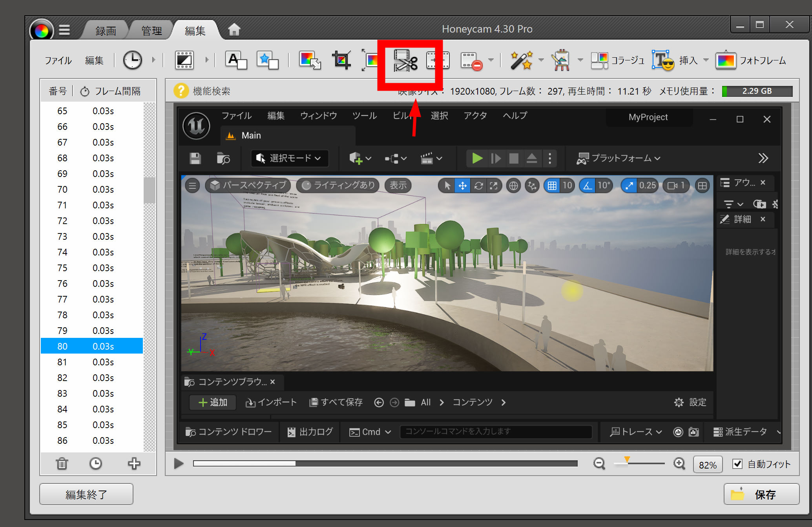The image size is (812, 527).
Task: Select the crop tool icon
Action: 341,60
